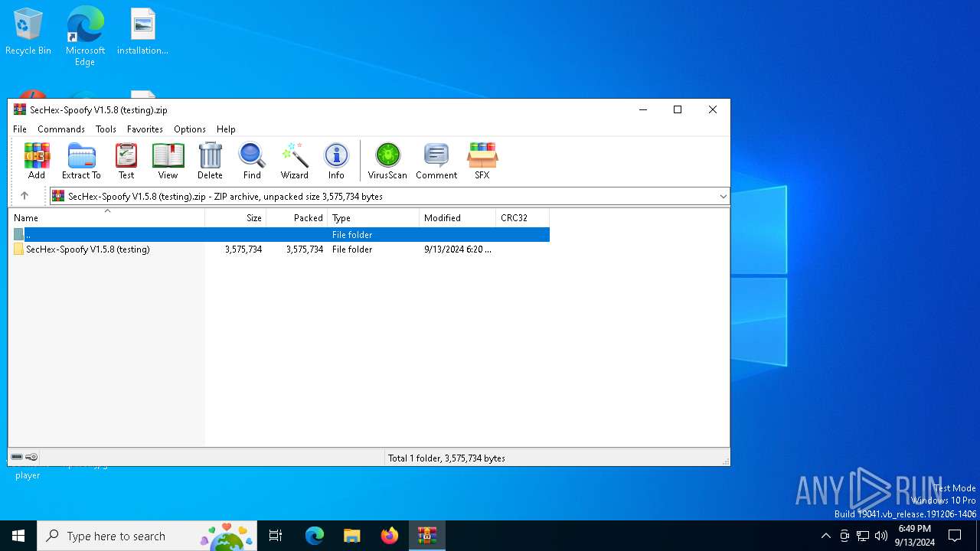Show hidden system tray icons
The width and height of the screenshot is (980, 551).
(825, 536)
